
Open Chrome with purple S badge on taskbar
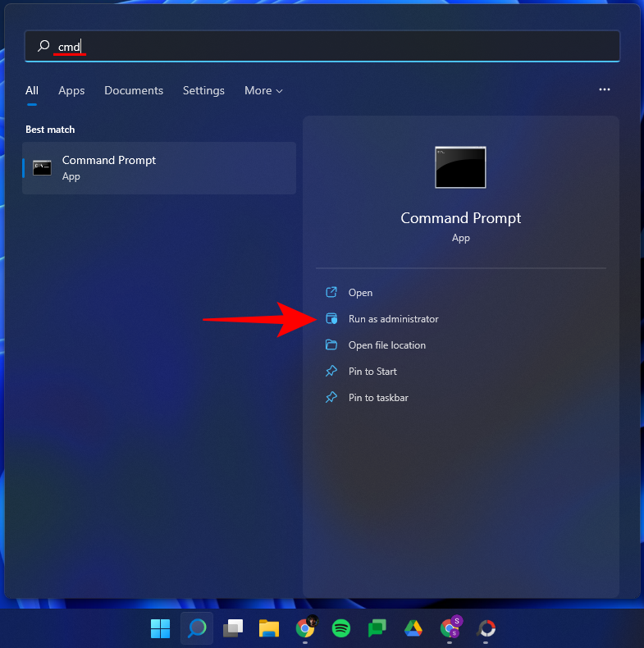point(450,627)
